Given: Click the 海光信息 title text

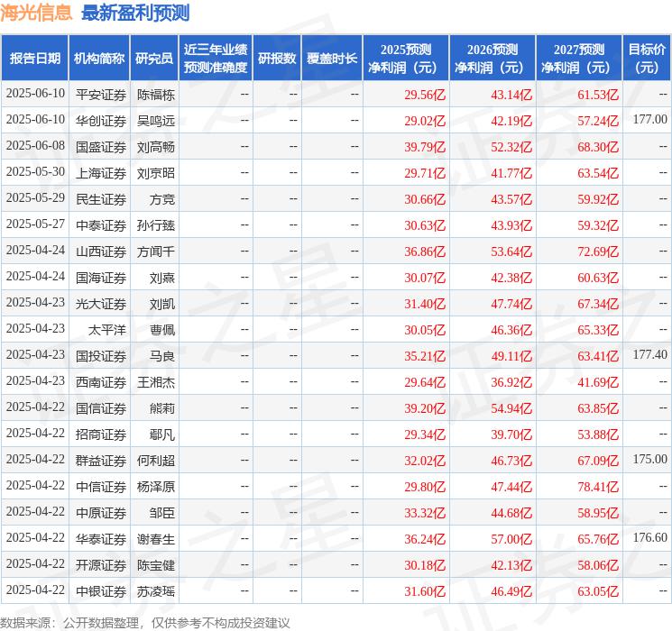Looking at the screenshot, I should pos(36,12).
